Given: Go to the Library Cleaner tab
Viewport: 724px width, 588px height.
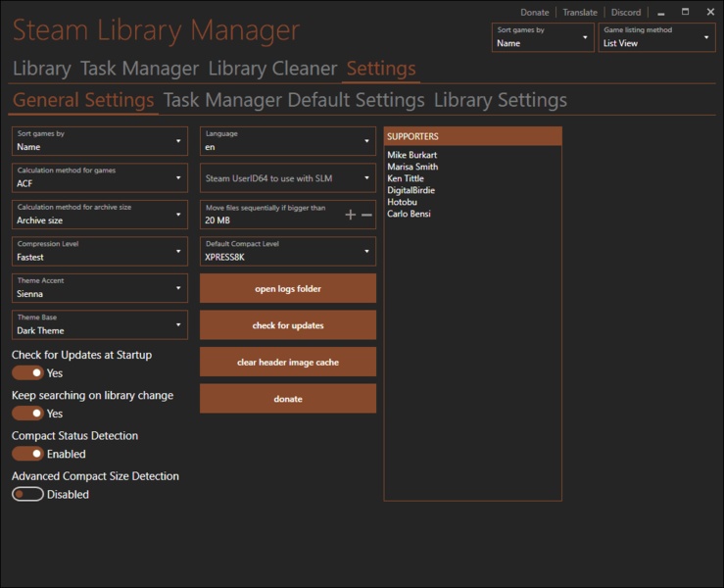Looking at the screenshot, I should [272, 69].
